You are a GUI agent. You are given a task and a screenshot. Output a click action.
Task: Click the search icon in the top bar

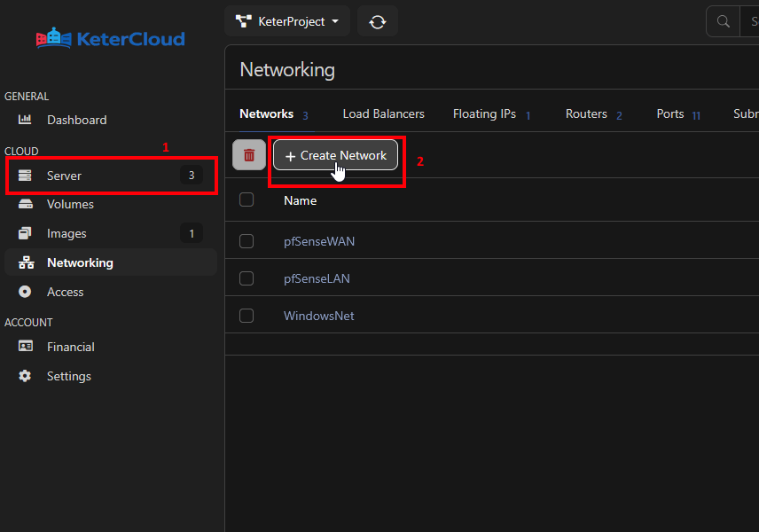[723, 20]
